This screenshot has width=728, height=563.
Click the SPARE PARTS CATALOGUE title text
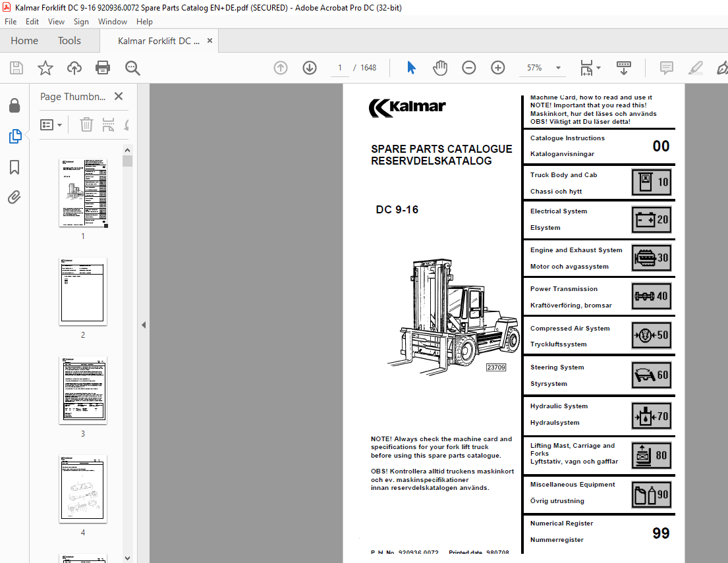pos(441,149)
